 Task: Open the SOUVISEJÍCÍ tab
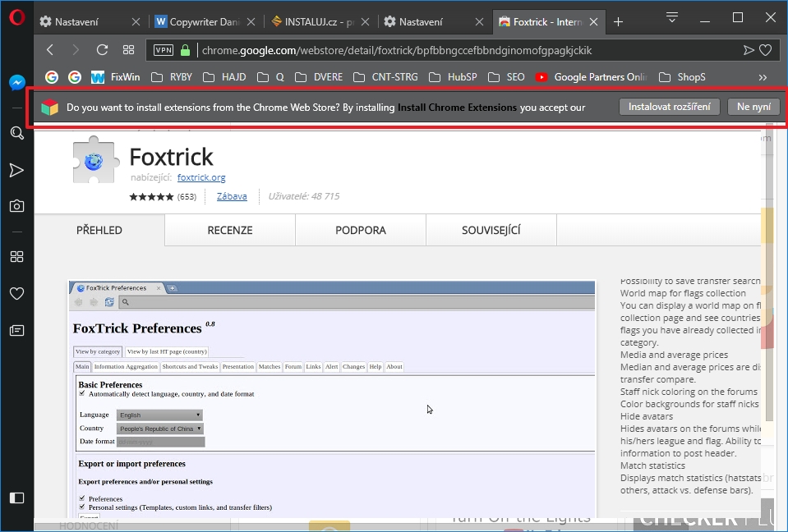click(491, 230)
